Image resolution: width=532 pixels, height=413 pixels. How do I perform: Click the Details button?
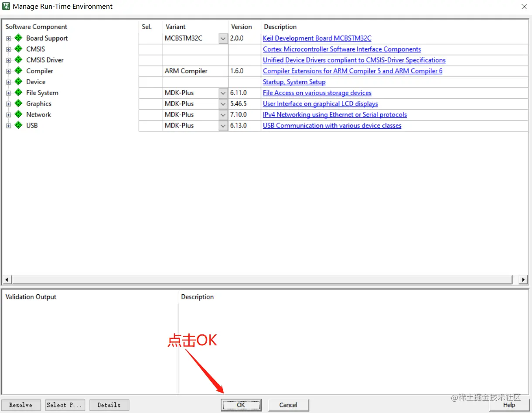tap(109, 405)
